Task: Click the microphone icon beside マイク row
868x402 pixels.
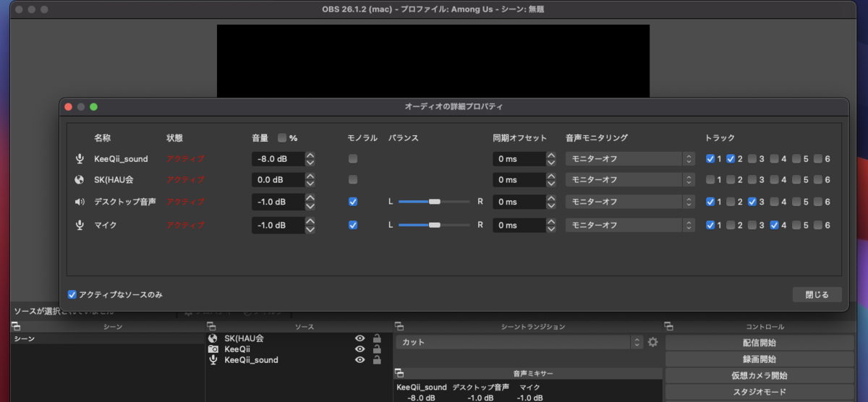Action: (x=80, y=225)
